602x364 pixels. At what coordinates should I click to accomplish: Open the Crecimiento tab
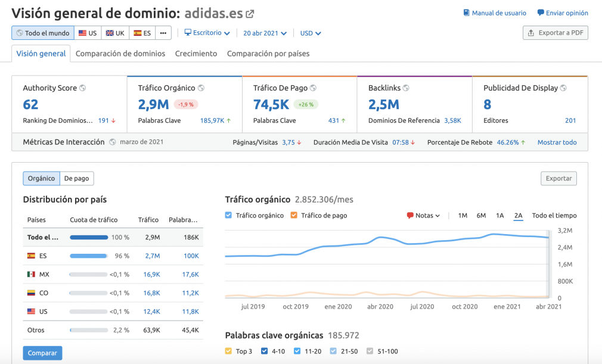[x=196, y=54]
